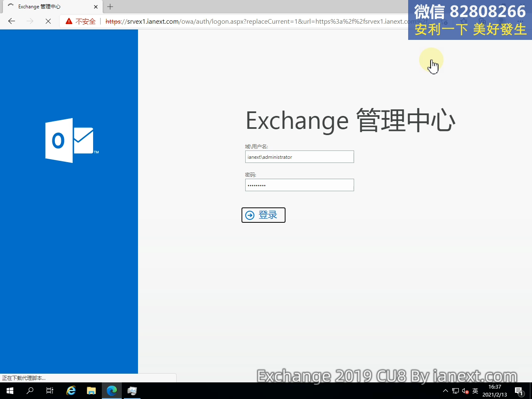
Task: Focus the 域\用户名 input field
Action: pos(299,157)
